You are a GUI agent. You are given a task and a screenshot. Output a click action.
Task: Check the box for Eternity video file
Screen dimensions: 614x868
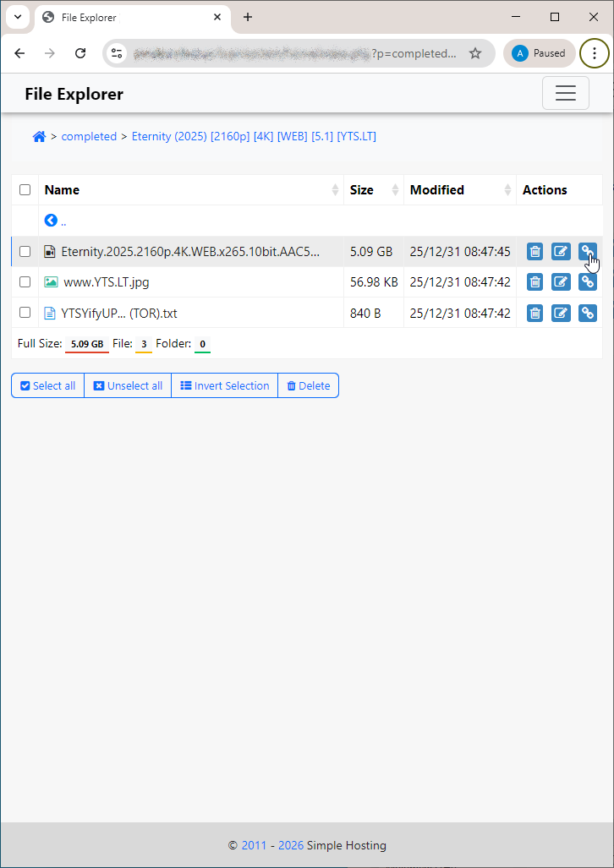click(25, 252)
